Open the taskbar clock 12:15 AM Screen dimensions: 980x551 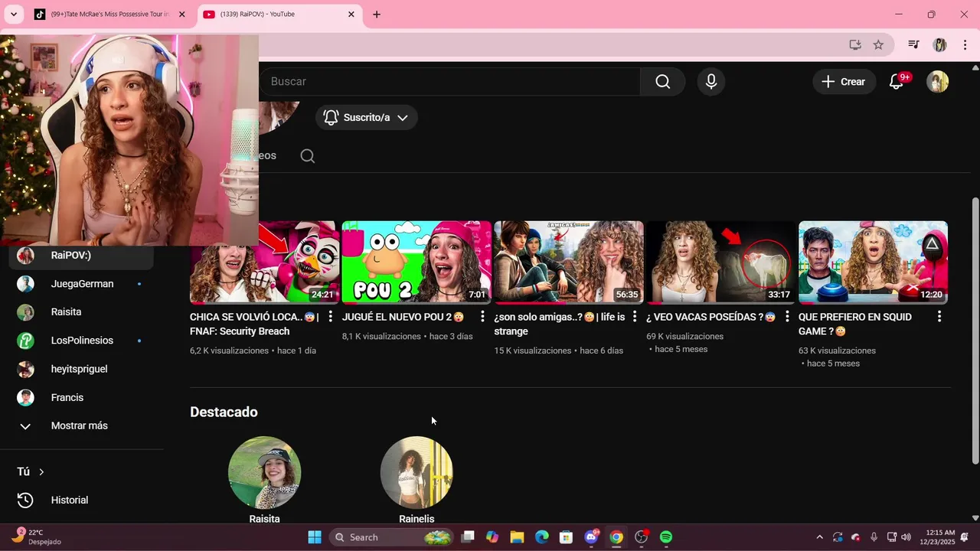(x=939, y=537)
